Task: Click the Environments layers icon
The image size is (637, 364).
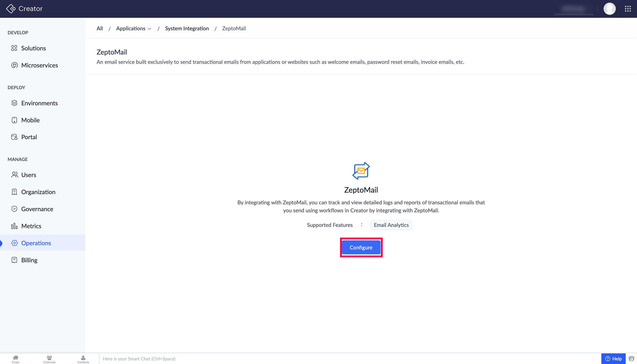Action: pyautogui.click(x=14, y=103)
